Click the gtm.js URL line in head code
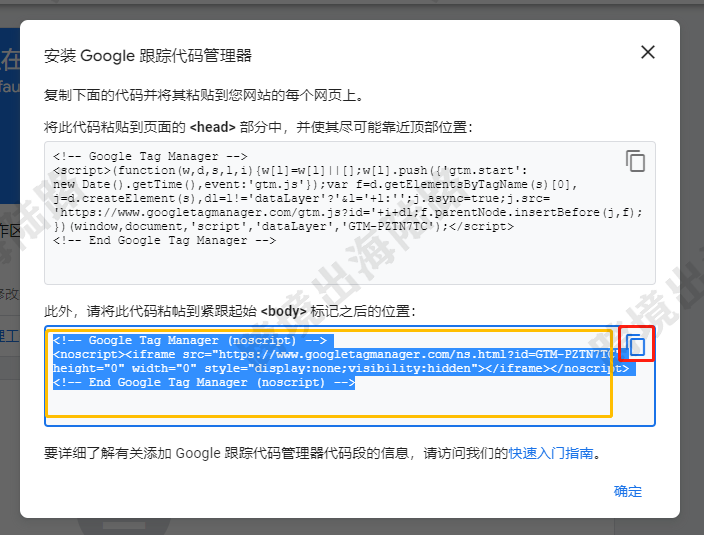Image resolution: width=704 pixels, height=535 pixels. [x=348, y=212]
